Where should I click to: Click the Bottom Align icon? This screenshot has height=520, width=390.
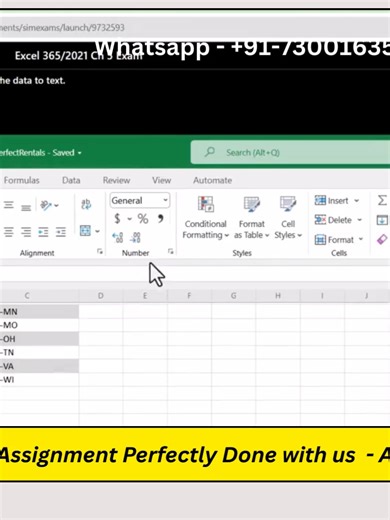(26, 207)
